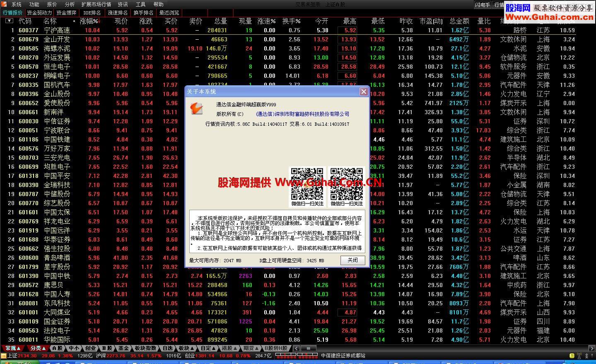Click the 创业 index value 1381.14
This screenshot has width=596, height=364.
(205, 356)
